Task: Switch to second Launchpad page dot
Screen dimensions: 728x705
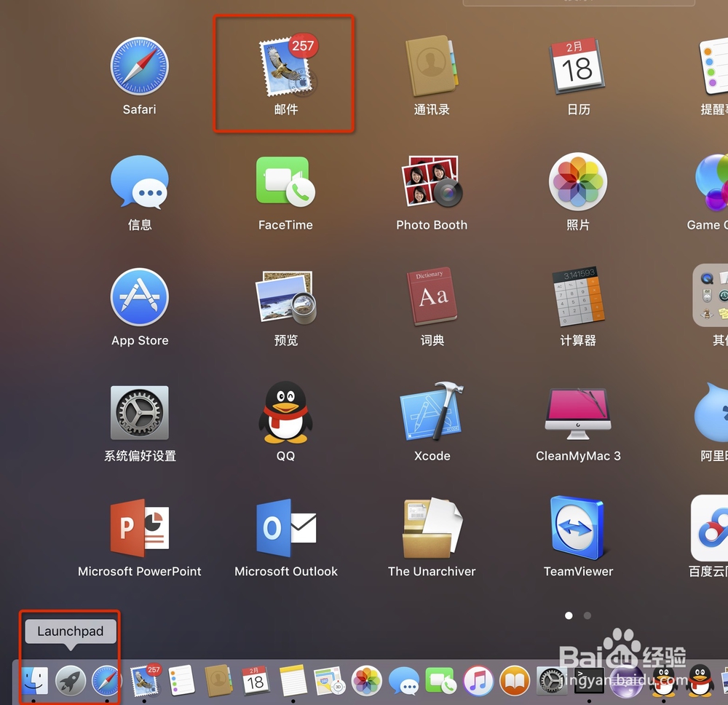Action: click(587, 615)
